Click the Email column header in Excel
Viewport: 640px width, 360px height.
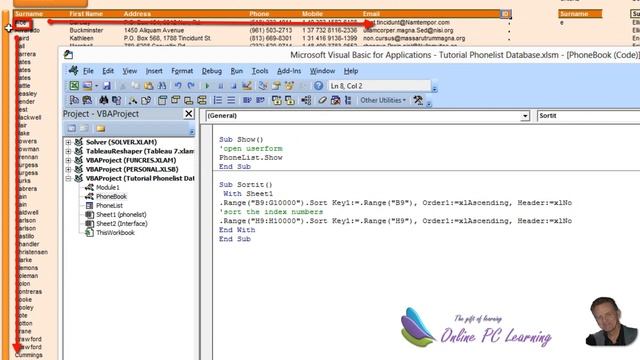click(371, 14)
